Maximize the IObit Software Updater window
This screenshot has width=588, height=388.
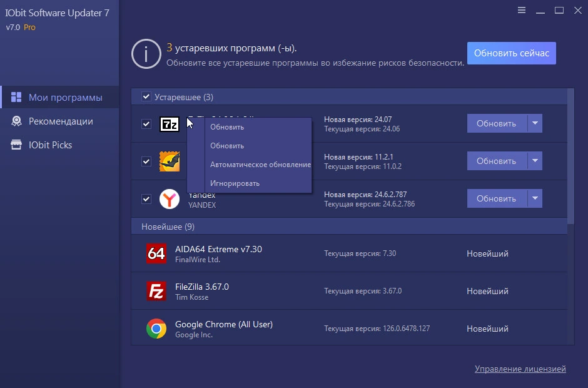(559, 11)
